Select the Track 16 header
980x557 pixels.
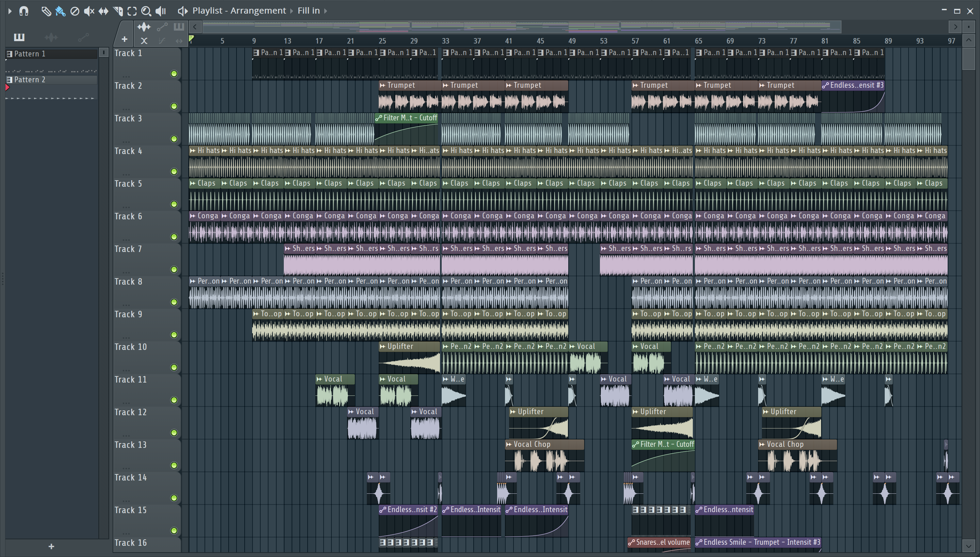click(147, 545)
